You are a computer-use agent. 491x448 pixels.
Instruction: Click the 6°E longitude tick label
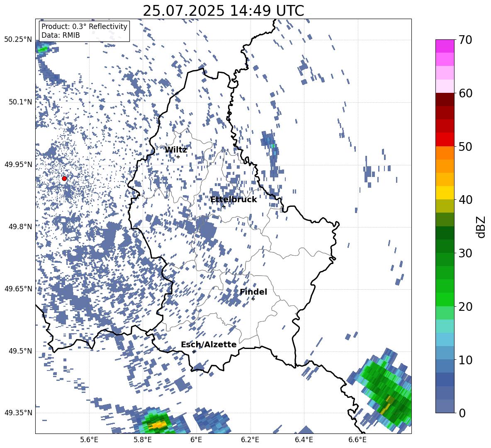[x=196, y=440]
